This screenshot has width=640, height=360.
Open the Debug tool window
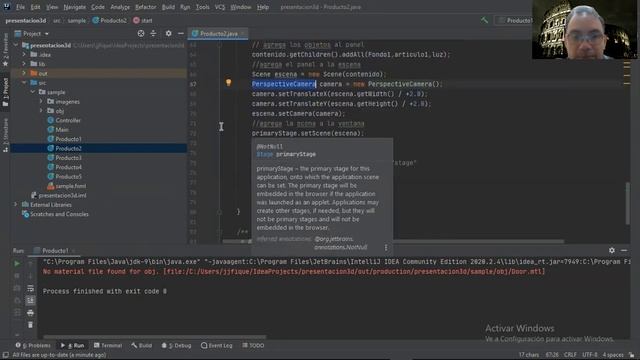176,345
